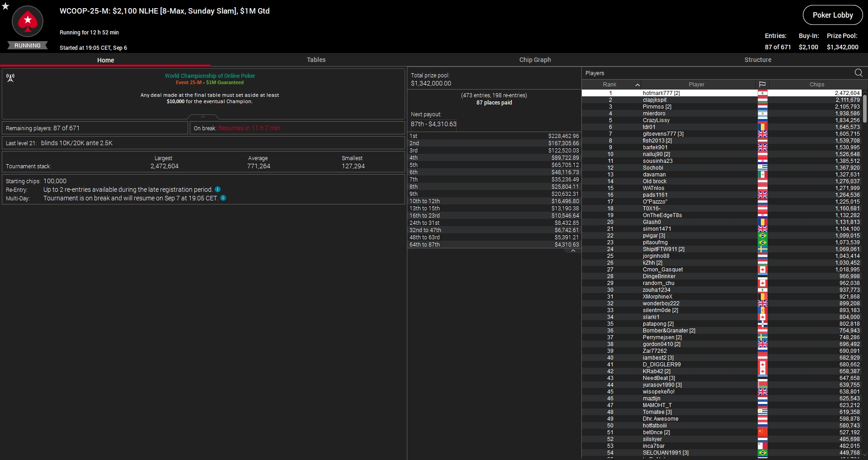This screenshot has height=460, width=868.
Task: Click the Largest stack value 2,472,604
Action: tap(165, 166)
